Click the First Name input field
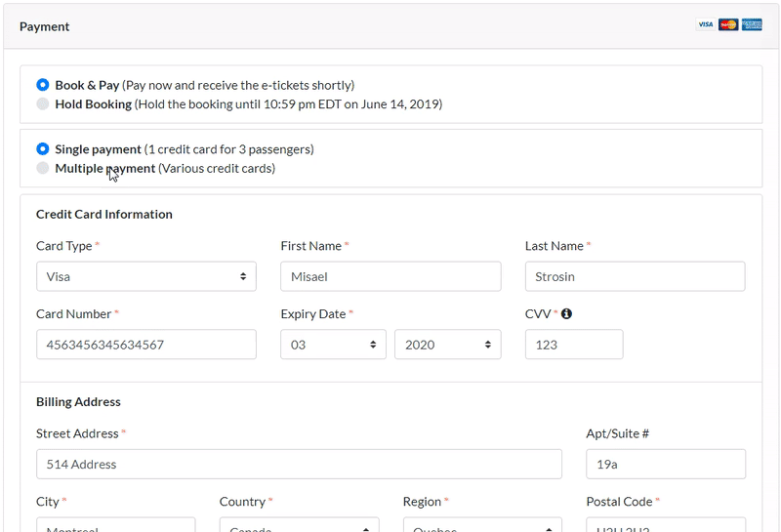This screenshot has height=532, width=781. click(390, 276)
